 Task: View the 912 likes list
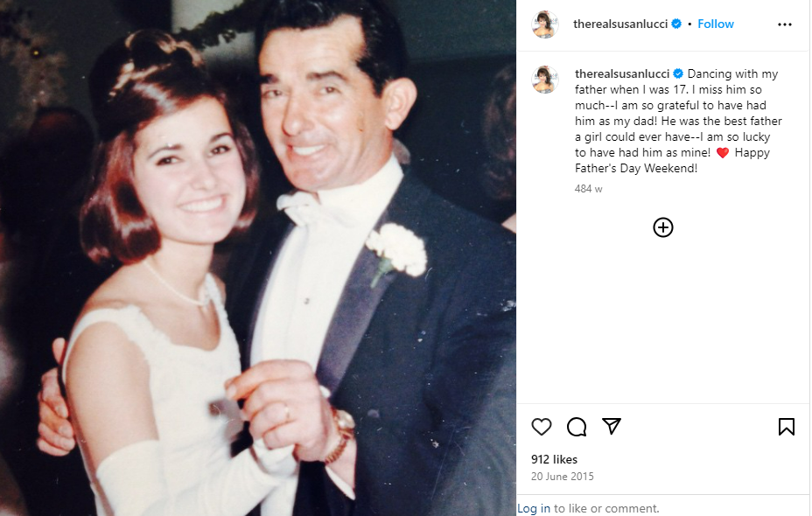point(554,459)
